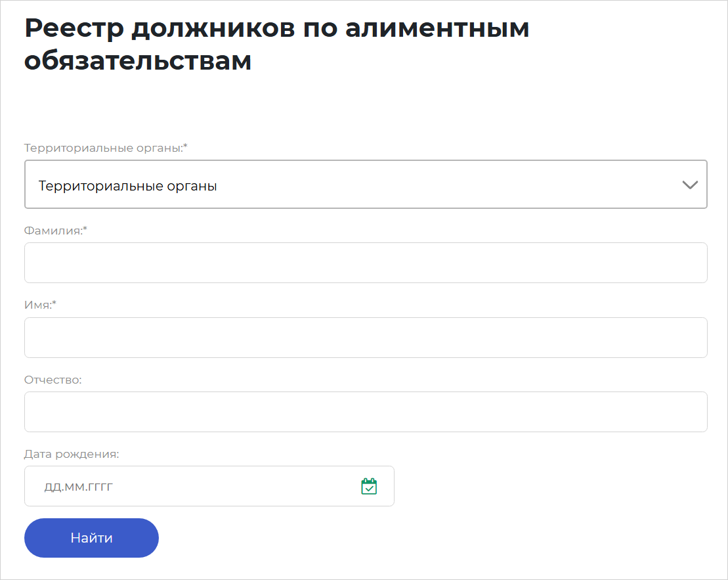Click the word 'обязательствам' in the heading
This screenshot has height=580, width=728.
pyautogui.click(x=138, y=60)
